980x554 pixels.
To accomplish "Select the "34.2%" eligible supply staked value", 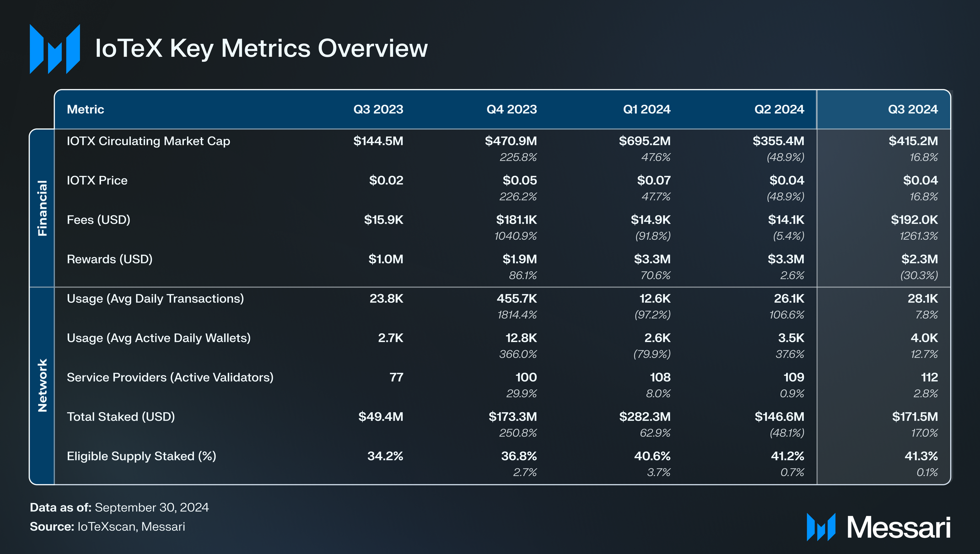I will 385,456.
